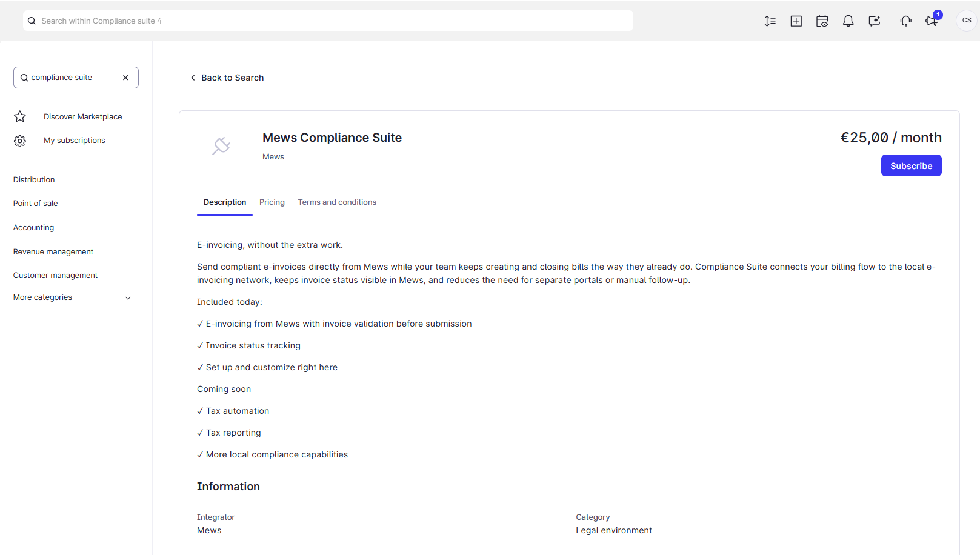Screen dimensions: 980x555
Task: Clear the compliance suite search text
Action: [x=125, y=78]
